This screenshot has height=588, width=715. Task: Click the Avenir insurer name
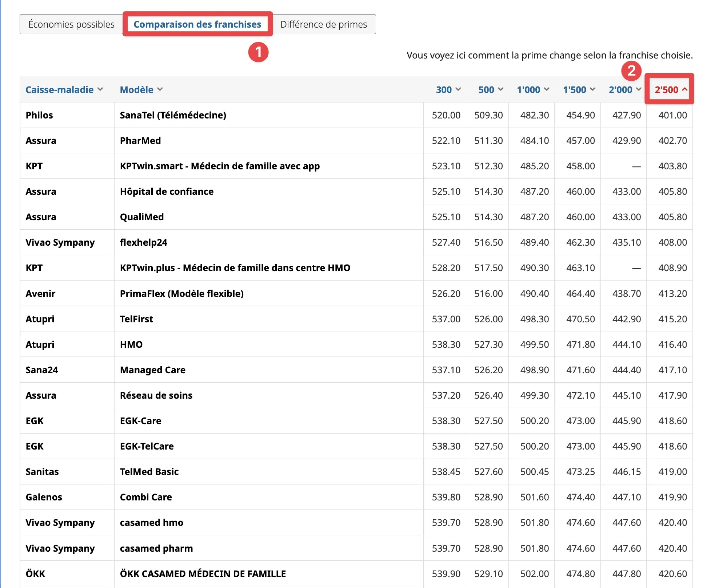click(x=40, y=294)
